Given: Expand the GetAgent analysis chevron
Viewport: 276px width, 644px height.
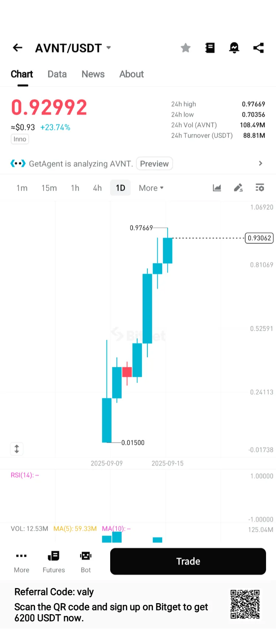Looking at the screenshot, I should pyautogui.click(x=261, y=163).
